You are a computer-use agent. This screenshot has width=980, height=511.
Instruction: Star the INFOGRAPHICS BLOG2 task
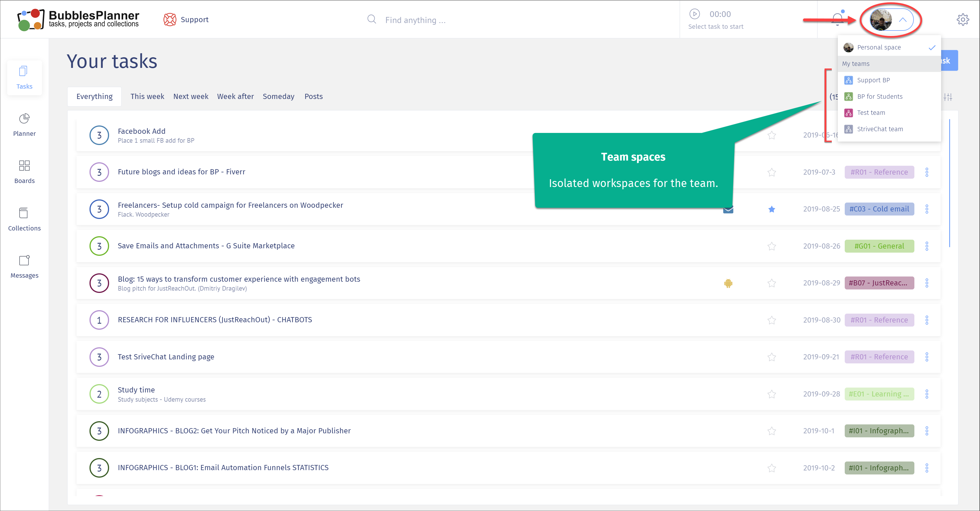click(772, 431)
